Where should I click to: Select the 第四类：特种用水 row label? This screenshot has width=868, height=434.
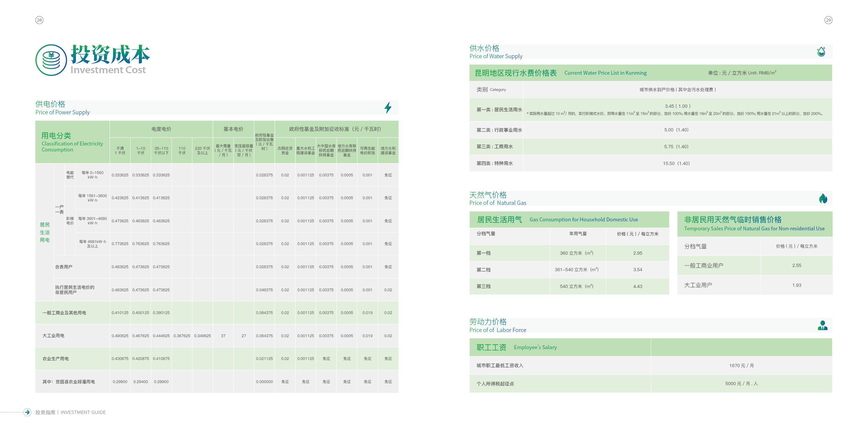pyautogui.click(x=495, y=163)
